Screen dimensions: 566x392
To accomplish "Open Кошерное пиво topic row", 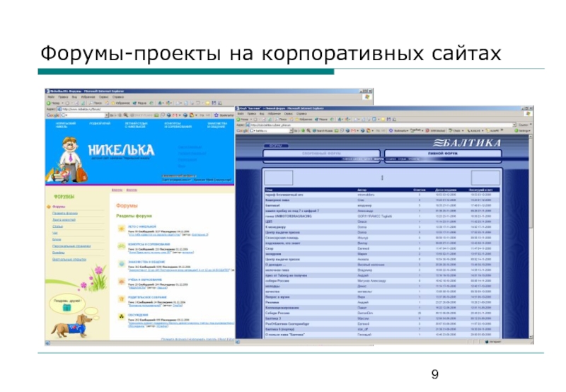I will pos(382,200).
